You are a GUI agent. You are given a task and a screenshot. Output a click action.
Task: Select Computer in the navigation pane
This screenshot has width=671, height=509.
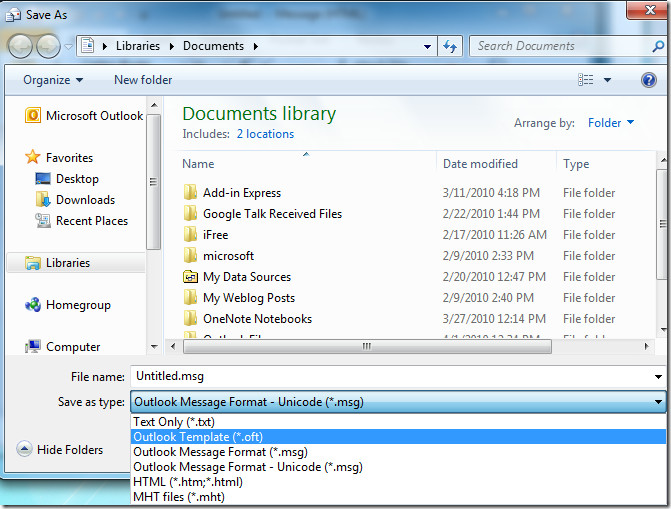pyautogui.click(x=63, y=346)
